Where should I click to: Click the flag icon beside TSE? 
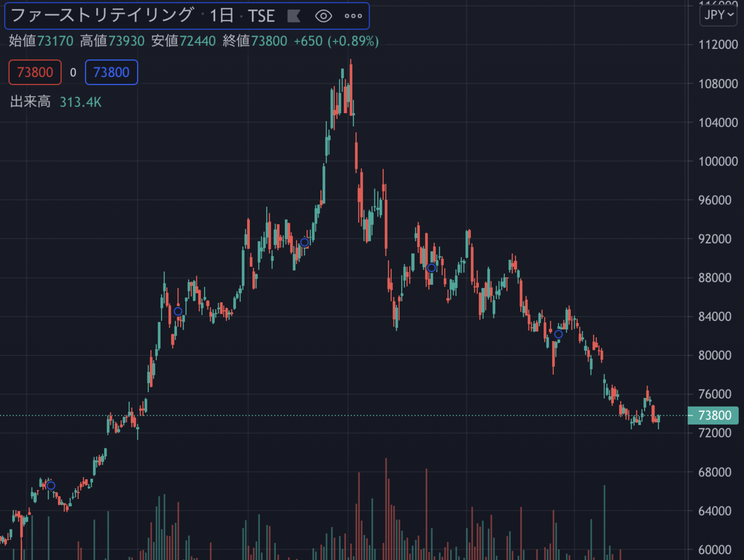pos(294,16)
